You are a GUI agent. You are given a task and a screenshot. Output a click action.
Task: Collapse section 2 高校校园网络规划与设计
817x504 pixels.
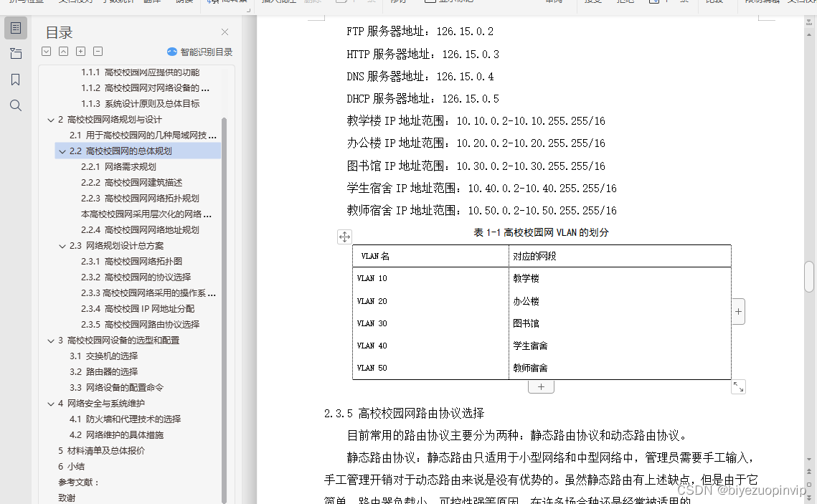(x=50, y=120)
